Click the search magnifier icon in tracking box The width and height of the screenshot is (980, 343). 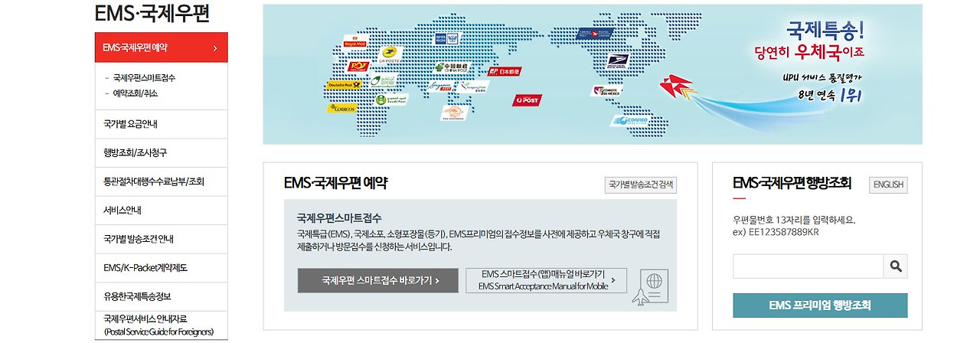[x=895, y=266]
